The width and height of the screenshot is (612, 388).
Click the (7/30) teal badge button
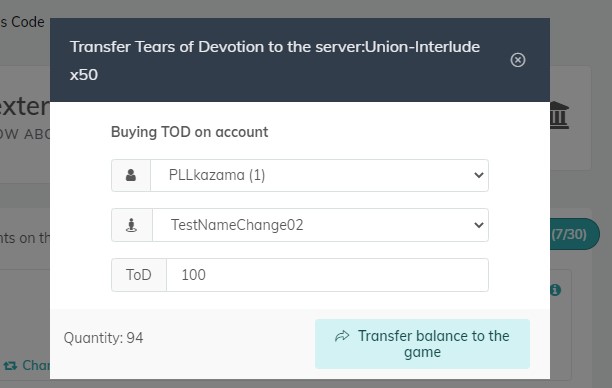click(575, 234)
